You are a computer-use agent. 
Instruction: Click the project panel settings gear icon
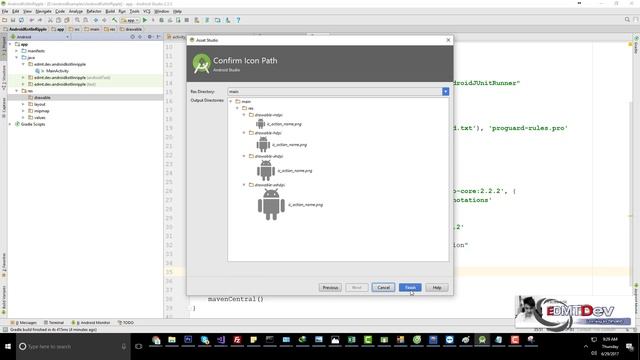(x=149, y=37)
